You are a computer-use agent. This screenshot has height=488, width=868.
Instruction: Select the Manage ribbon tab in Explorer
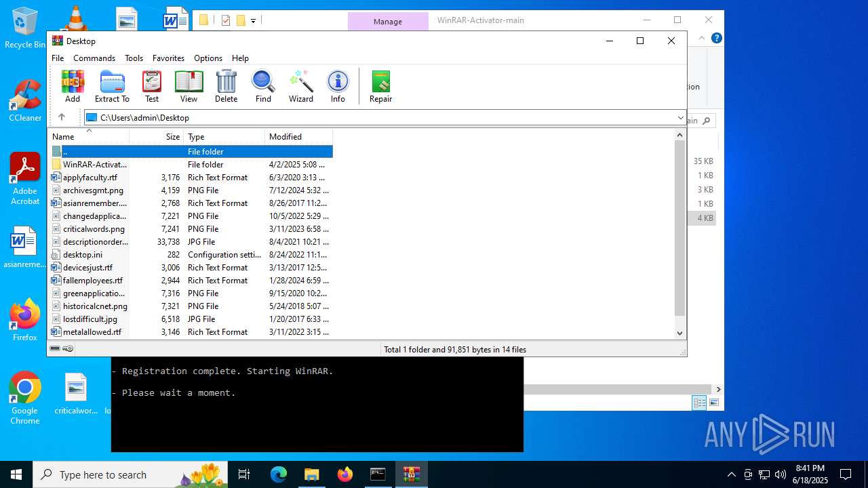(388, 21)
